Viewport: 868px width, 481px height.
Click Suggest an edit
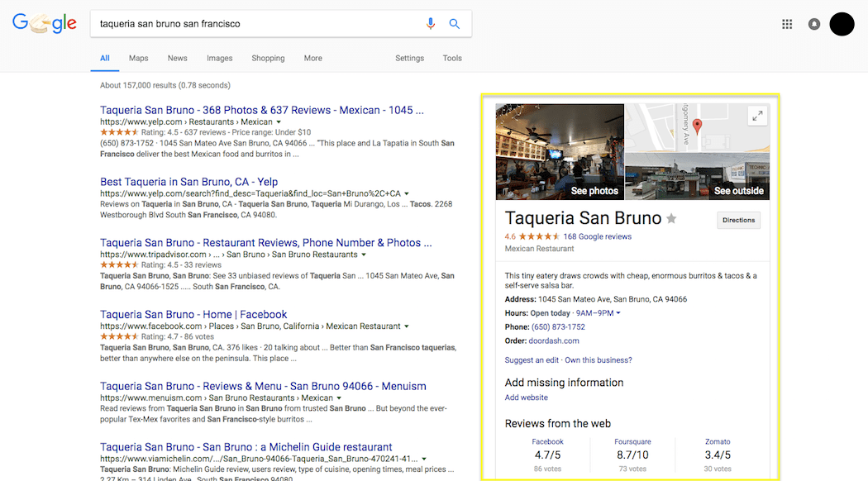(532, 360)
